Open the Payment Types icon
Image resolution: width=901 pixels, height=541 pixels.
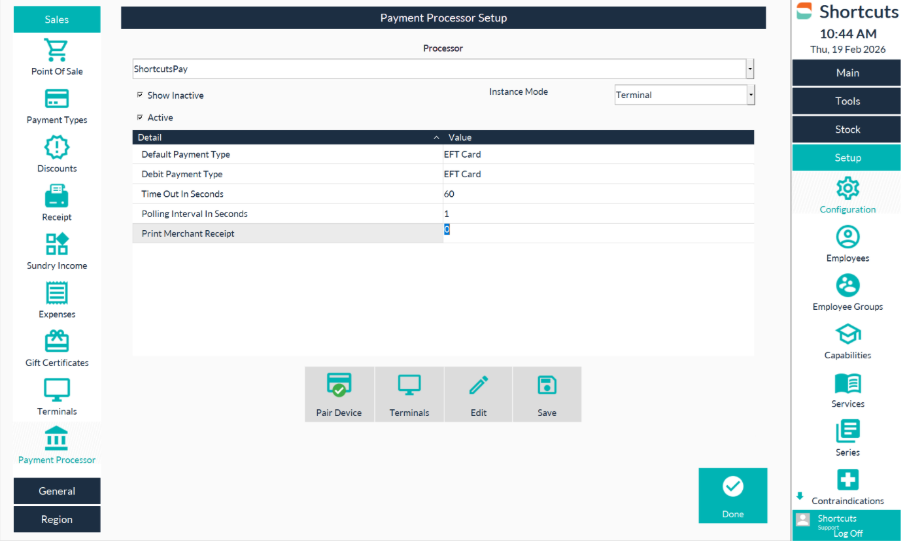57,99
